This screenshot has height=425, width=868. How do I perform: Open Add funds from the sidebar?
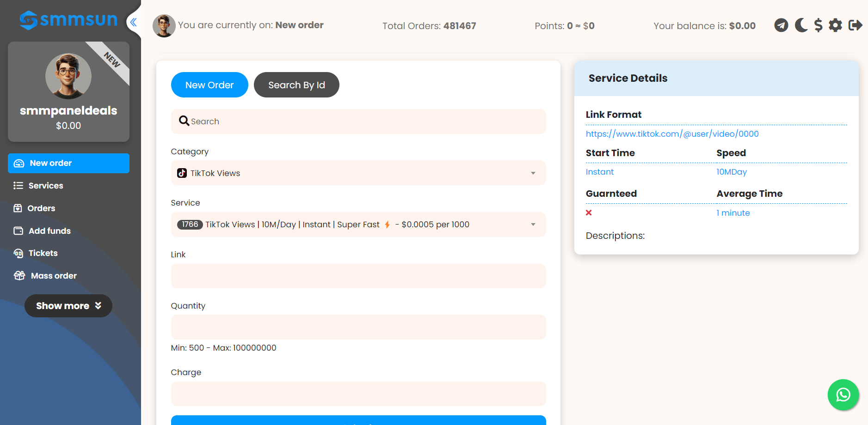pyautogui.click(x=49, y=231)
